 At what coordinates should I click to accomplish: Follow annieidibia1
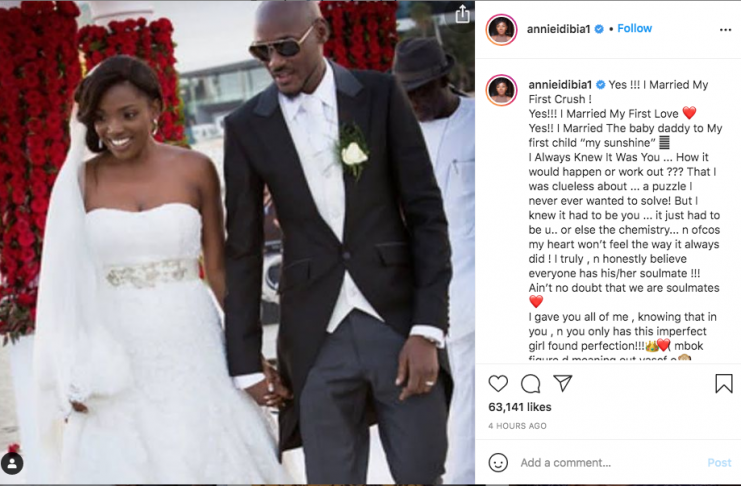coord(634,28)
